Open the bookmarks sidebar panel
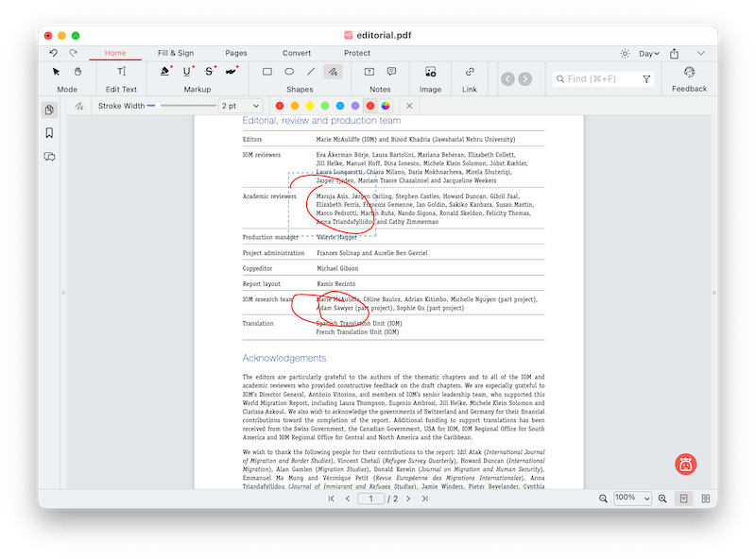 49,133
